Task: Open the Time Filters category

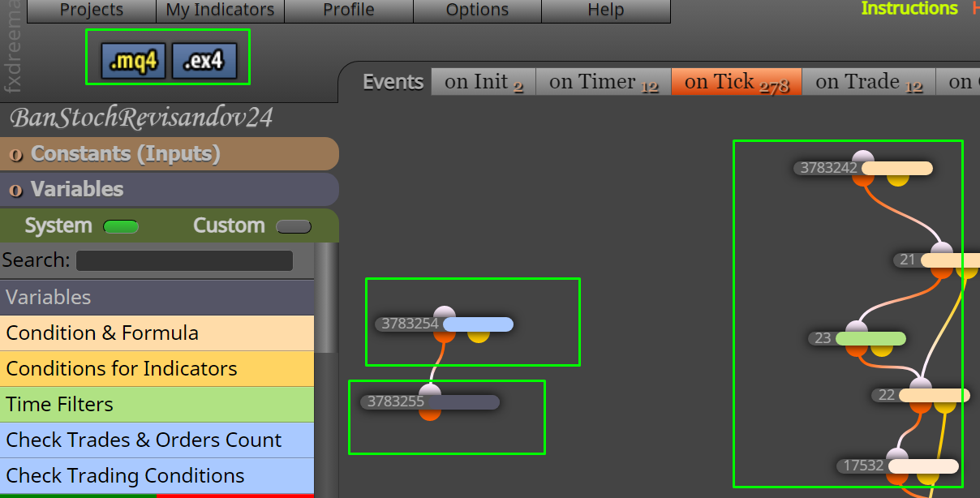Action: point(157,405)
